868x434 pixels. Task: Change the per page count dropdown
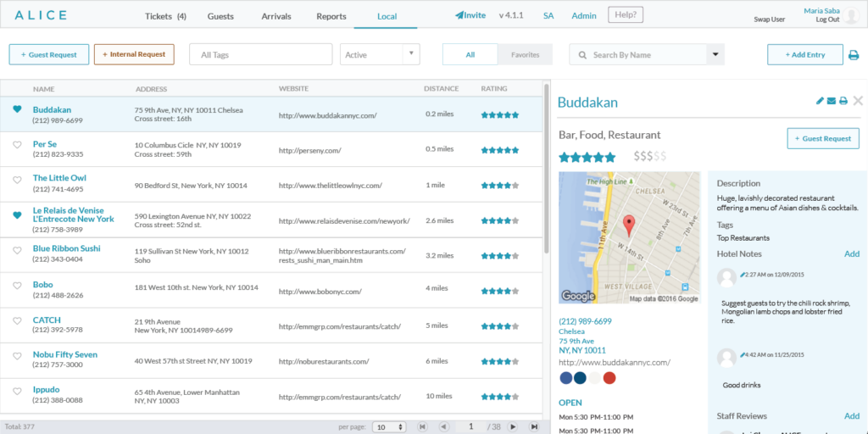tap(389, 427)
